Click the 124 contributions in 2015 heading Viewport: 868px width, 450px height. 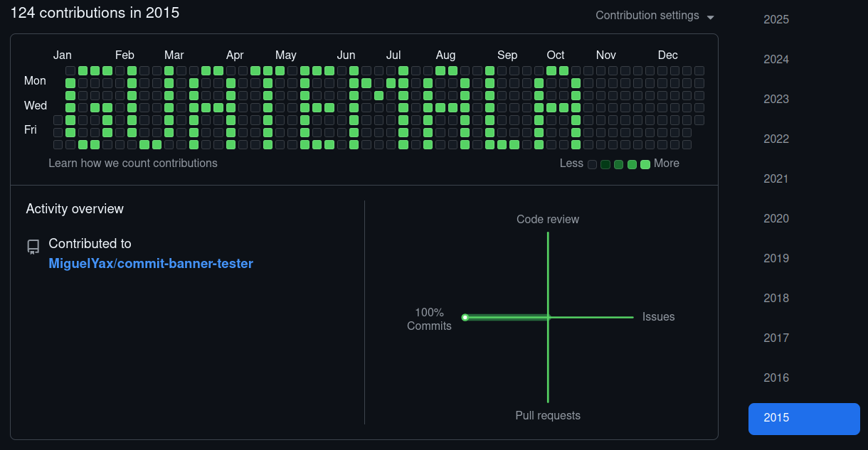click(x=95, y=13)
